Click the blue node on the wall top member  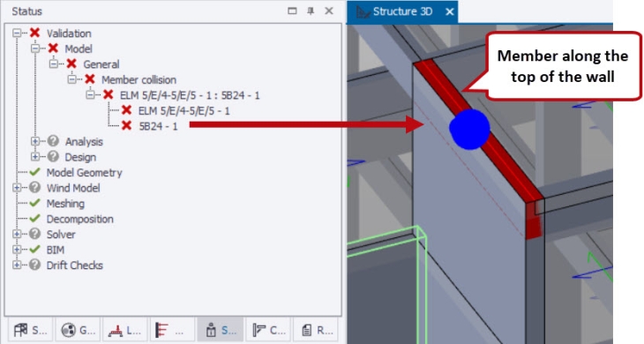click(469, 129)
